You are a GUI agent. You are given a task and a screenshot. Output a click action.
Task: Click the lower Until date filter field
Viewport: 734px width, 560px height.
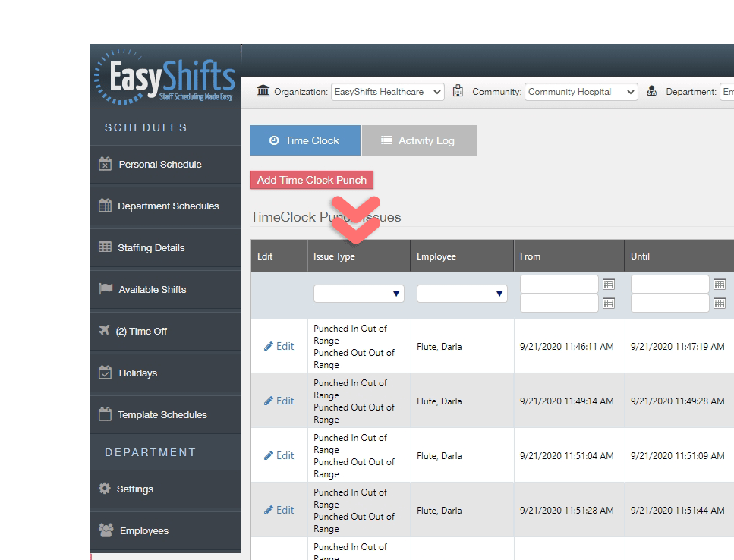click(x=670, y=304)
